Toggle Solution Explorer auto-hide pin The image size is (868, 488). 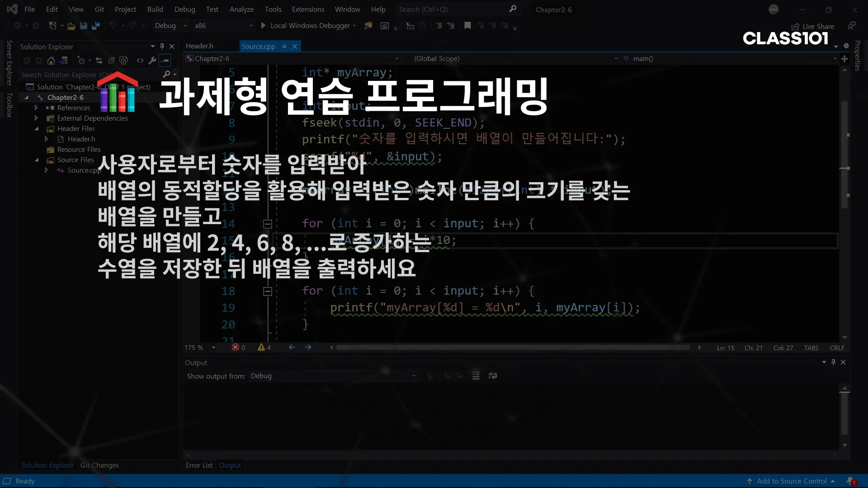[x=162, y=47]
